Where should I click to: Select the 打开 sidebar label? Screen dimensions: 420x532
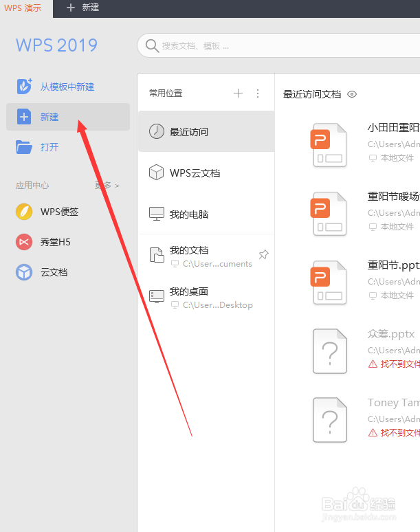tap(49, 147)
